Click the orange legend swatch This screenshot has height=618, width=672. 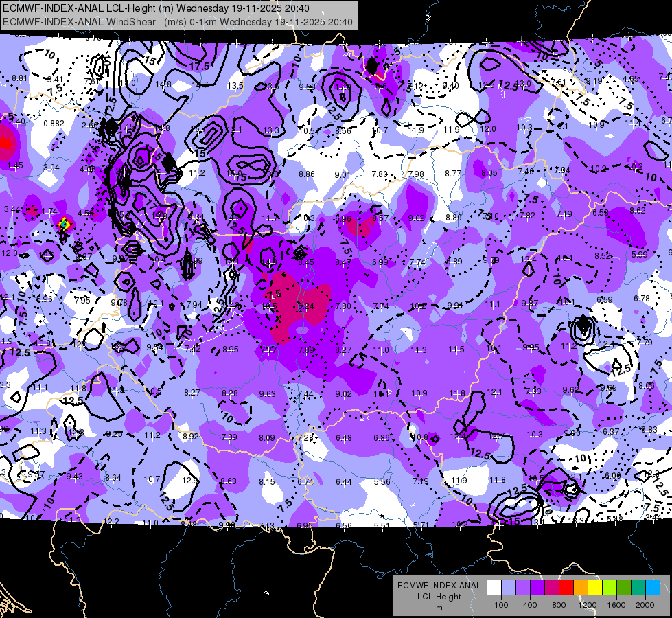pos(581,588)
